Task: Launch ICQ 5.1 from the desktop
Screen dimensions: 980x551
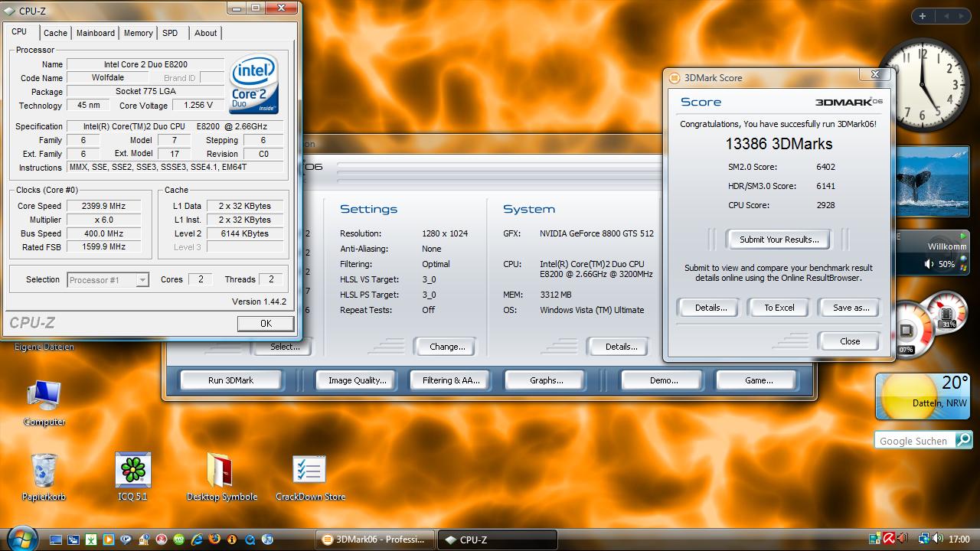Action: 132,477
